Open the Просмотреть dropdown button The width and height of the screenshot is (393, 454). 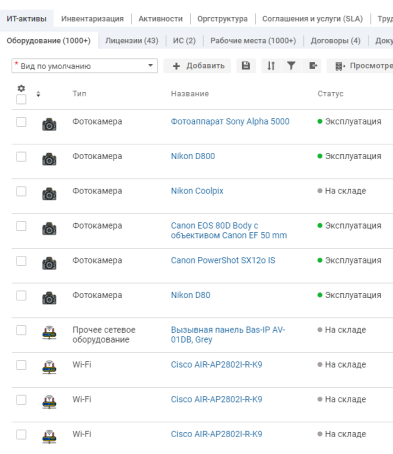tap(360, 66)
